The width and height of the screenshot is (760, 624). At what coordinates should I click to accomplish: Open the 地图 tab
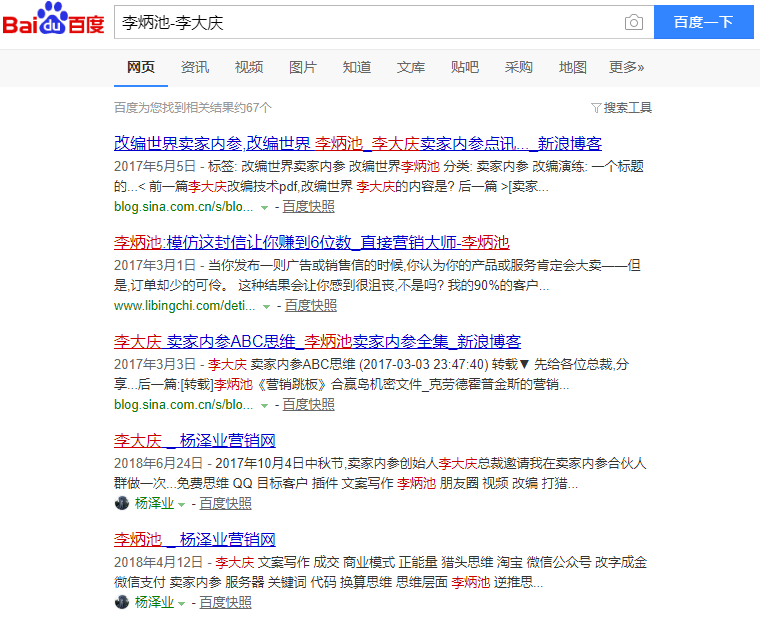coord(572,67)
